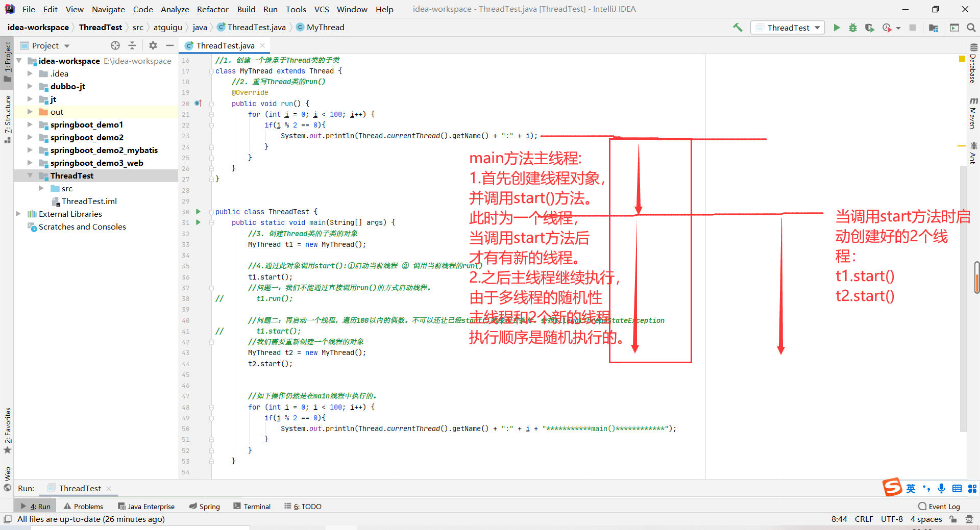Close the ThreadTest.java editor tab
The image size is (980, 530).
point(262,45)
